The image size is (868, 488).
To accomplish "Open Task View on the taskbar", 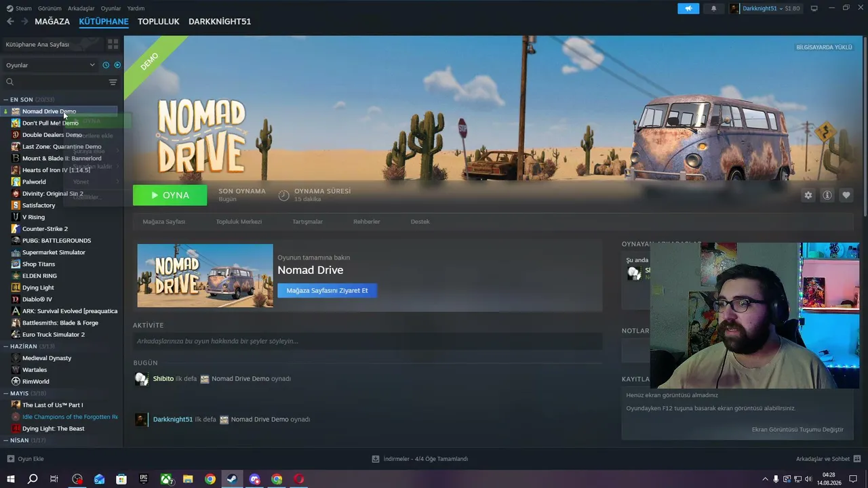I will click(54, 479).
